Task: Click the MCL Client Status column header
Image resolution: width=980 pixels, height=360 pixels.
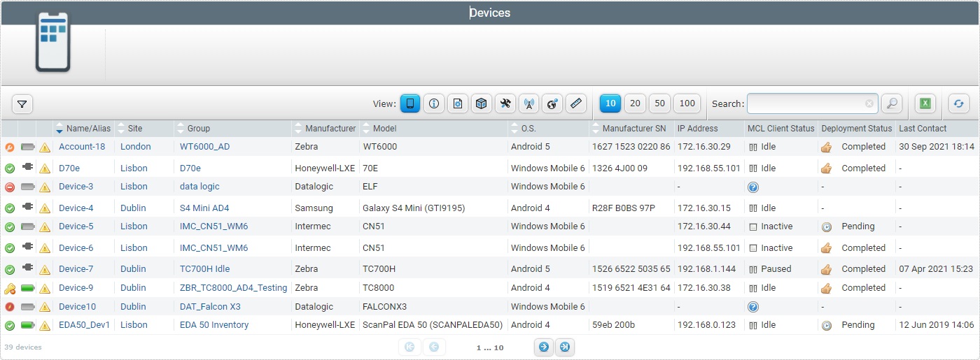Action: pos(780,129)
